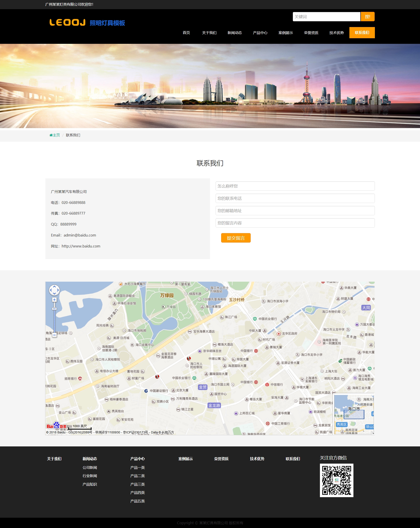Pan the map left with arrow control
This screenshot has width=420, height=528.
(51, 290)
